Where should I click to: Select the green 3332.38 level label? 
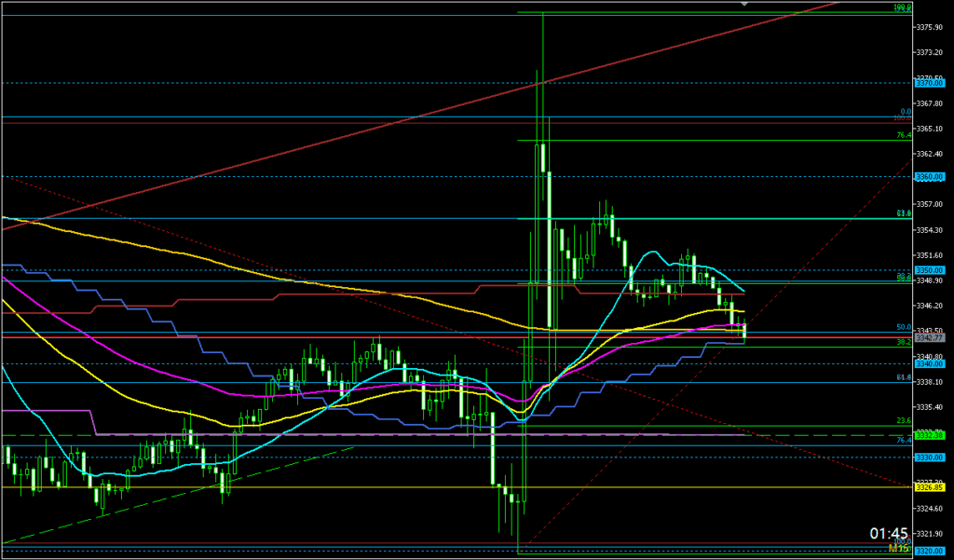pyautogui.click(x=928, y=434)
